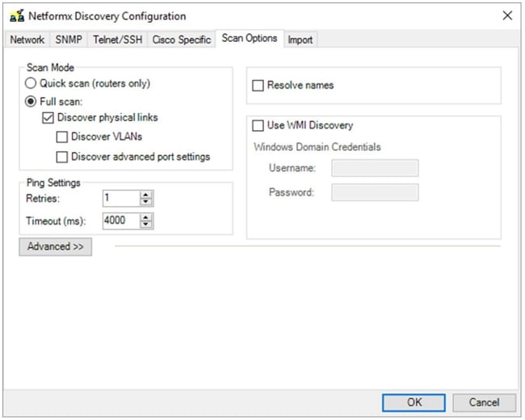Enable Discover VLANs checkbox
The image size is (525, 420).
coord(62,136)
